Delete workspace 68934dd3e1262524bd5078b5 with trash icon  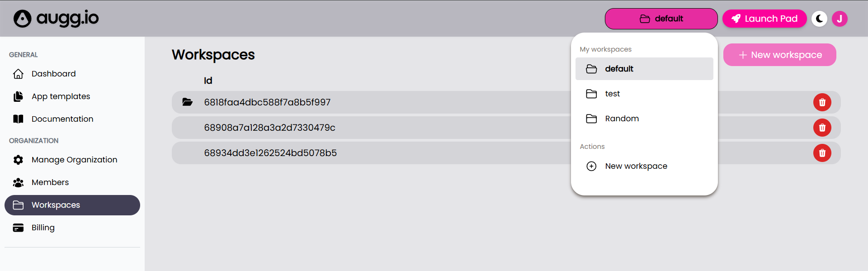(x=822, y=153)
